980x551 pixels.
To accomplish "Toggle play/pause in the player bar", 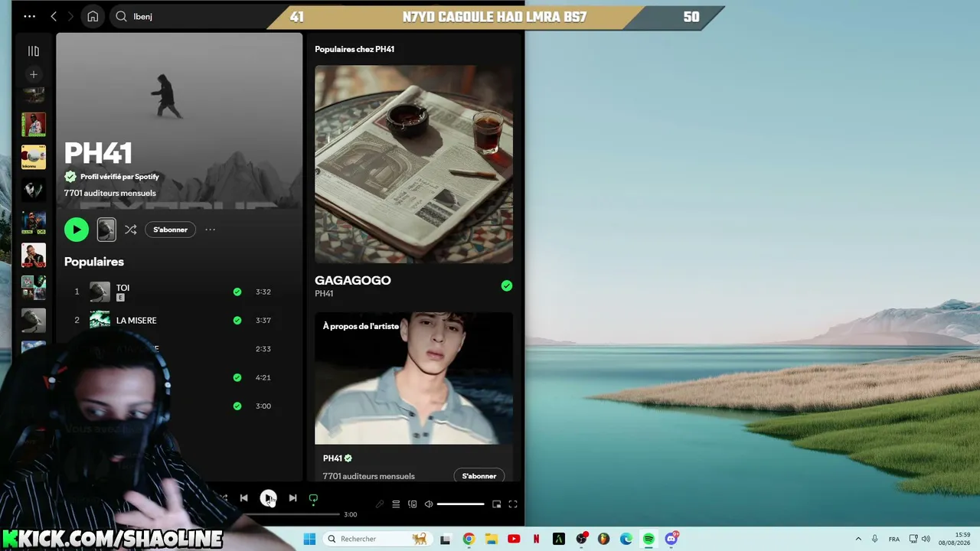I will [268, 498].
